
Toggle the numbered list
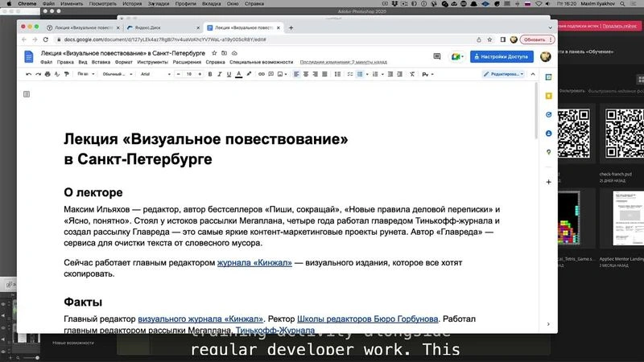[375, 74]
